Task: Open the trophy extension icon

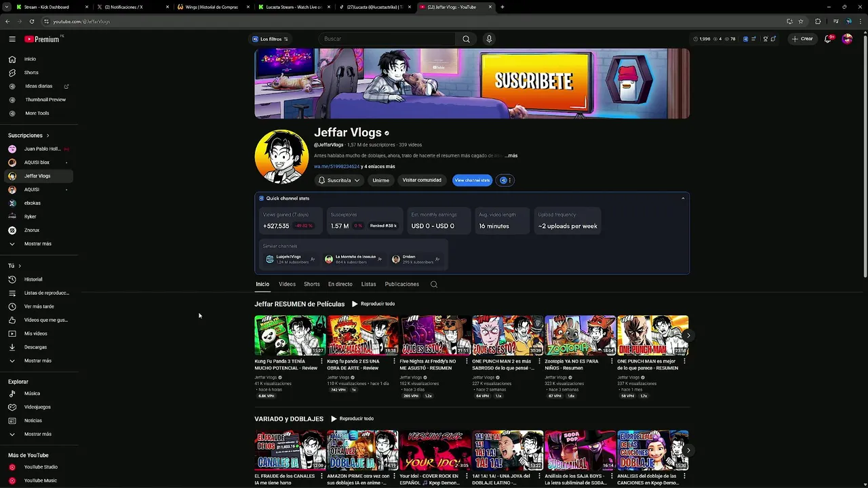Action: [x=766, y=39]
